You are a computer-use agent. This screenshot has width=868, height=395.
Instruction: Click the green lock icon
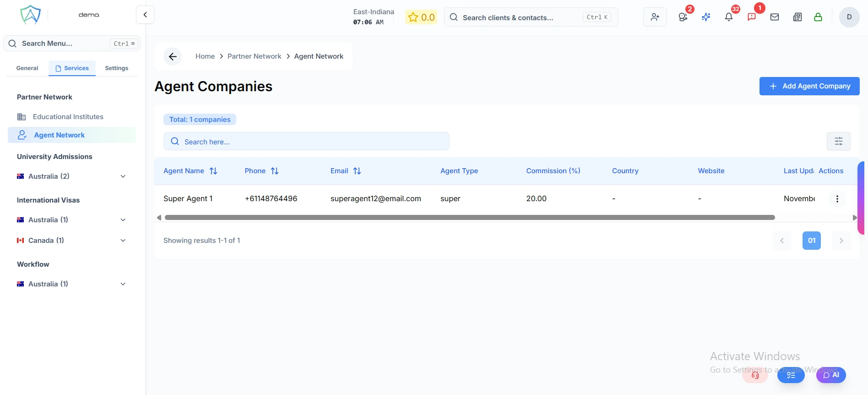[x=818, y=17]
